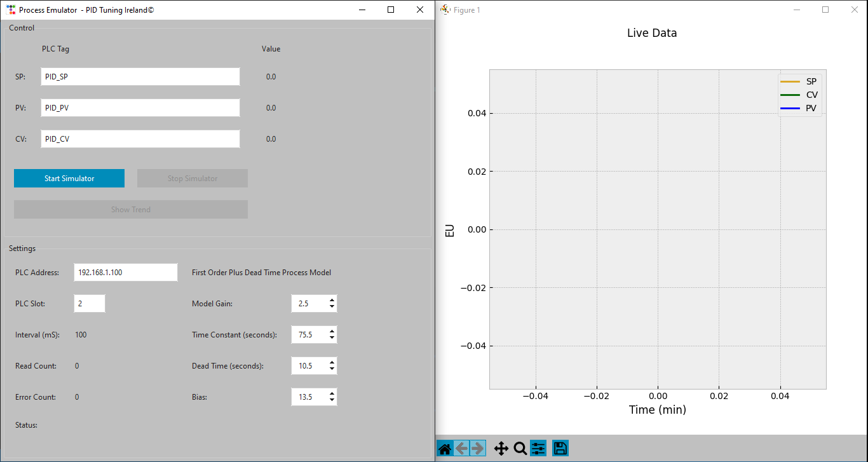Go back to previous plot view
The width and height of the screenshot is (868, 462).
461,449
